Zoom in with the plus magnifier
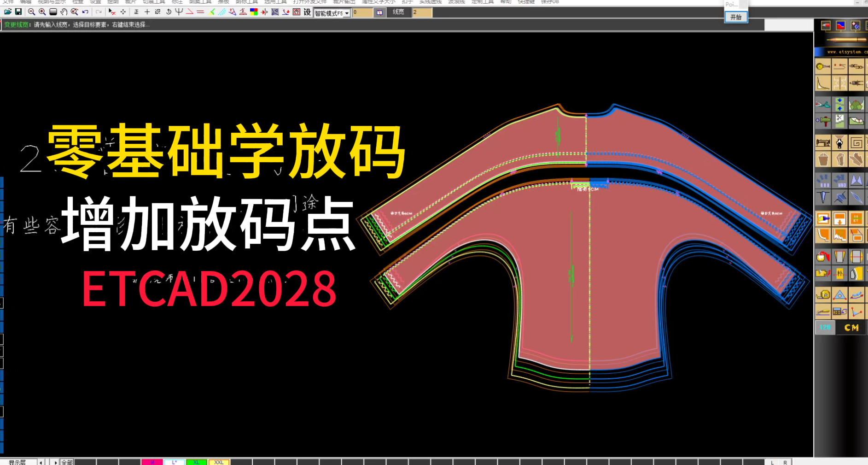868x465 pixels. pos(42,12)
